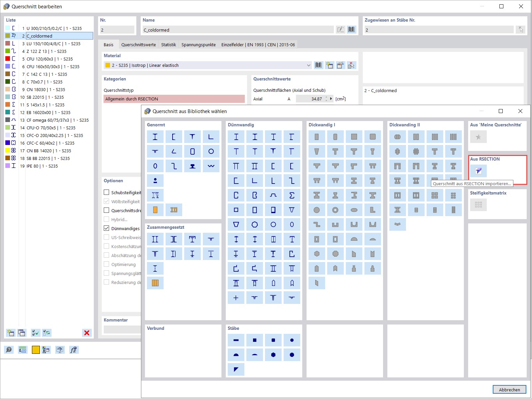
Task: Adjust the Axial area value spinner
Action: click(327, 99)
